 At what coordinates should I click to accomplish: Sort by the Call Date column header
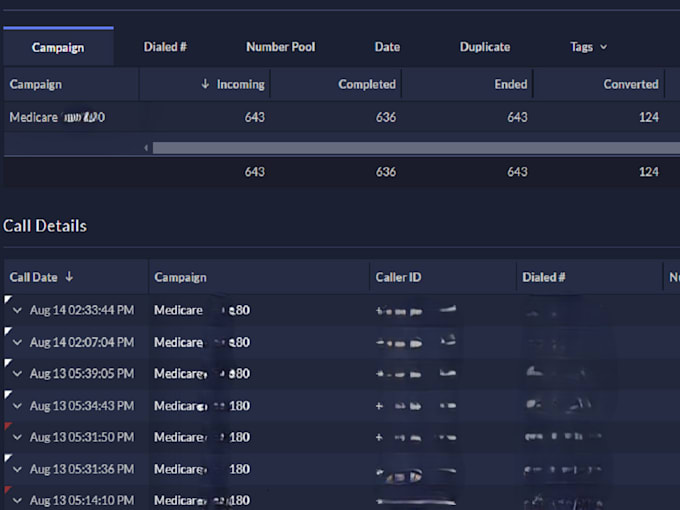point(76,277)
